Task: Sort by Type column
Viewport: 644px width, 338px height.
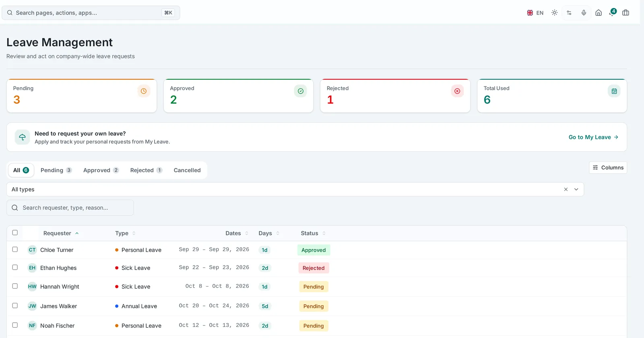Action: coord(125,233)
